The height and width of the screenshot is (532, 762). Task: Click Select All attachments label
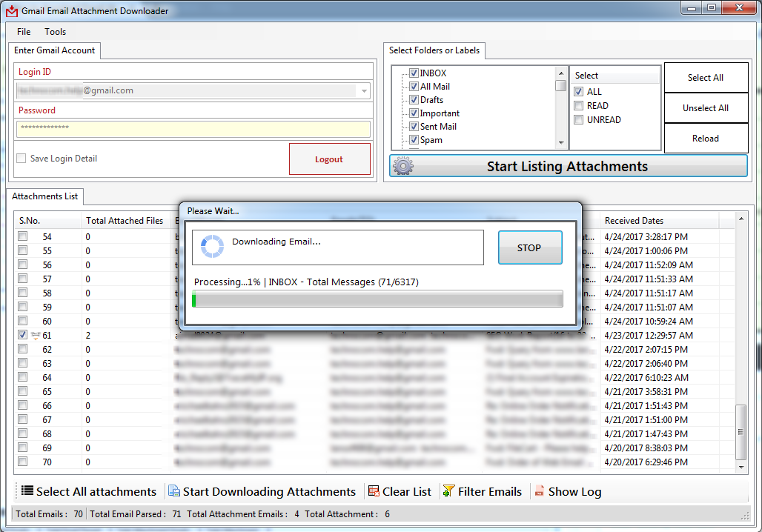pyautogui.click(x=96, y=492)
